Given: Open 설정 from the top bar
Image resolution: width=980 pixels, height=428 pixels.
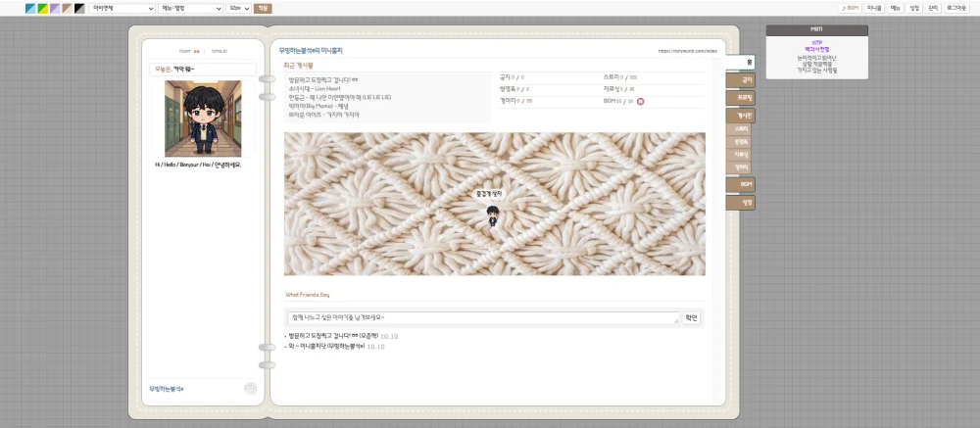Looking at the screenshot, I should pos(914,8).
